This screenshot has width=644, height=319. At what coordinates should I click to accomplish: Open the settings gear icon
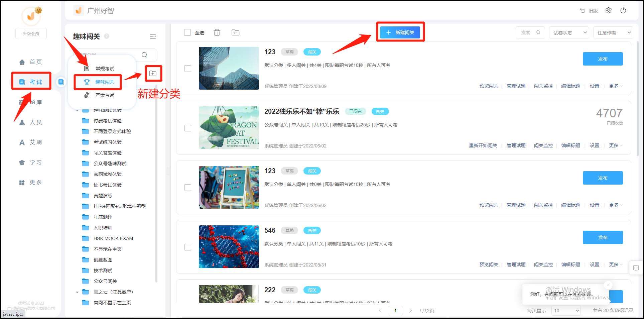[x=608, y=10]
